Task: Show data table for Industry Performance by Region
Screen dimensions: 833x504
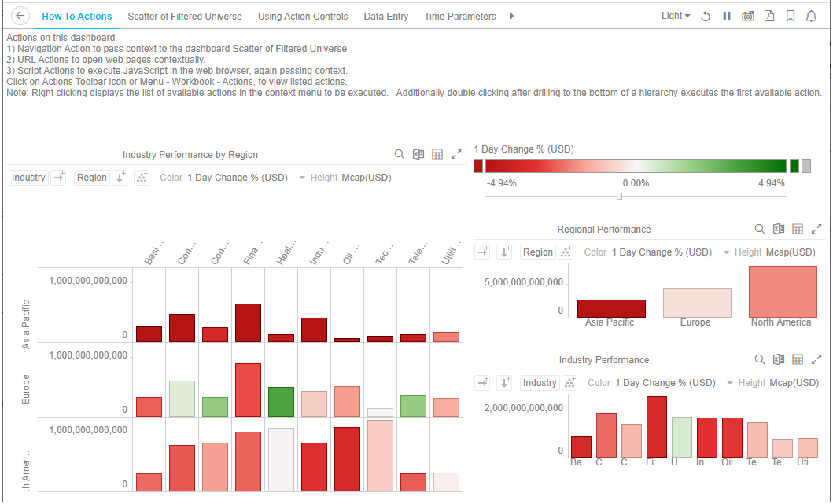Action: (x=437, y=155)
